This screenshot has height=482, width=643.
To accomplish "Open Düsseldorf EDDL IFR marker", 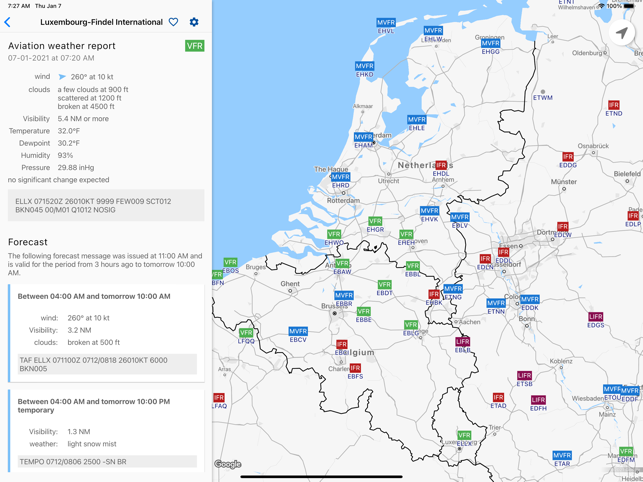I will pos(504,252).
